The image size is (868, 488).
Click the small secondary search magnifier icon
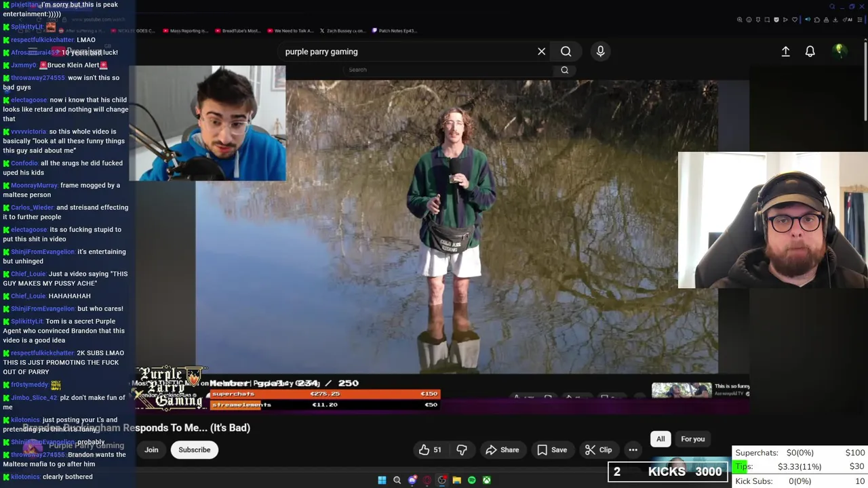click(x=564, y=70)
